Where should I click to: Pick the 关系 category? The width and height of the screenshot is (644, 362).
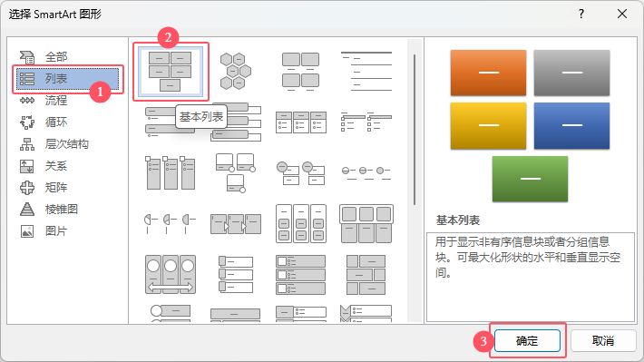click(55, 166)
